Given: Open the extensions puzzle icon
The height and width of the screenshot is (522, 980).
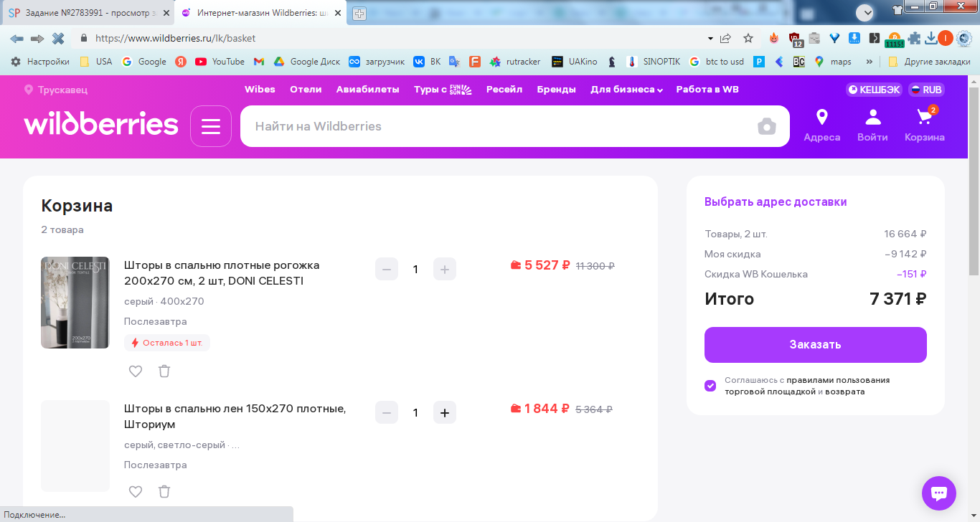Looking at the screenshot, I should (x=913, y=38).
